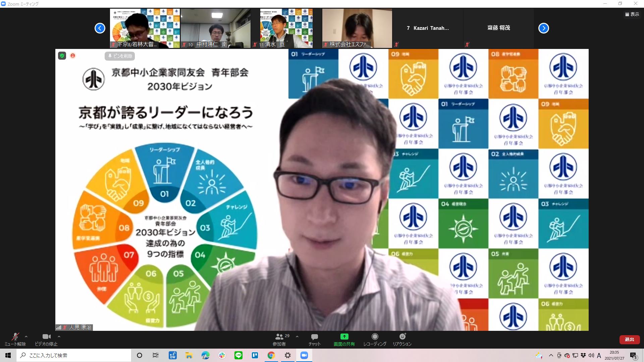Open リアクション reactions menu

point(402,340)
